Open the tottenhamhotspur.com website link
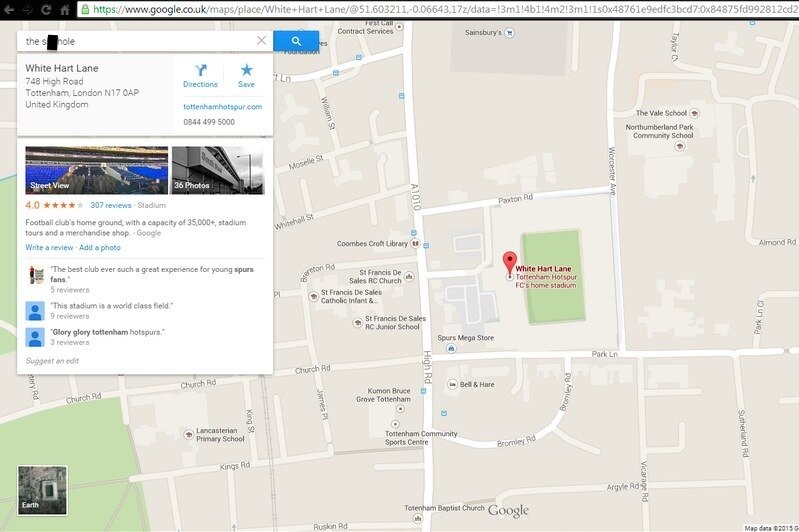The width and height of the screenshot is (799, 532). (x=223, y=107)
